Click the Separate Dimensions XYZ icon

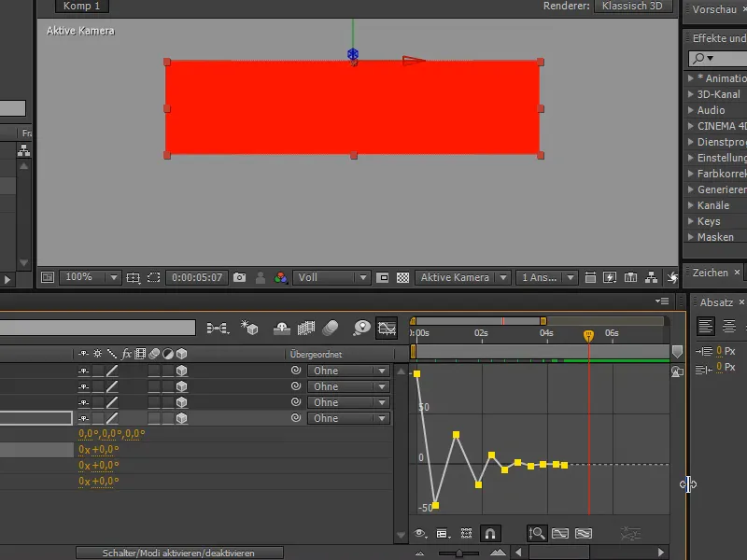(x=630, y=534)
